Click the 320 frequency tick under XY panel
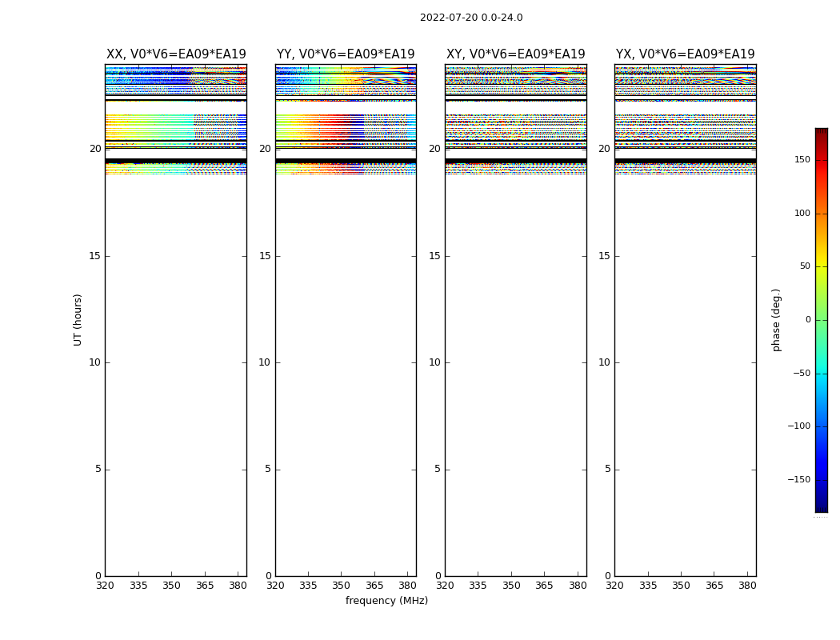Screen dimensions: 840x640 pos(445,586)
